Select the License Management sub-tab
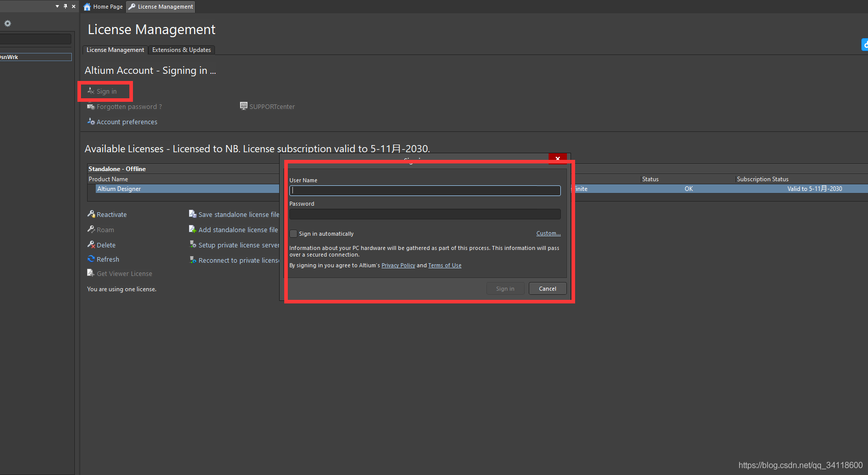868x475 pixels. 115,50
